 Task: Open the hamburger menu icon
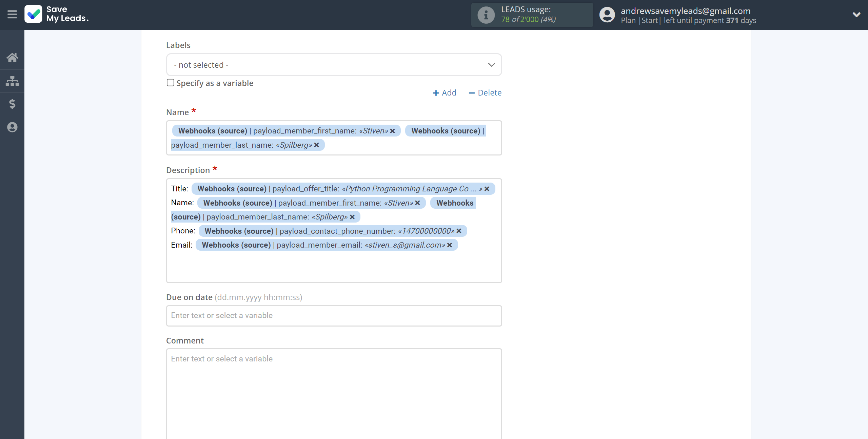pos(12,15)
